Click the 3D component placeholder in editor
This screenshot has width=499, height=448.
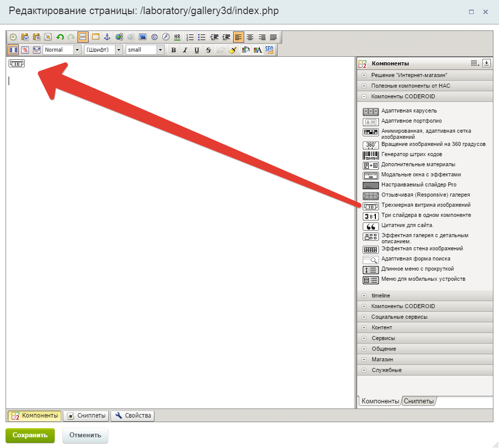17,64
